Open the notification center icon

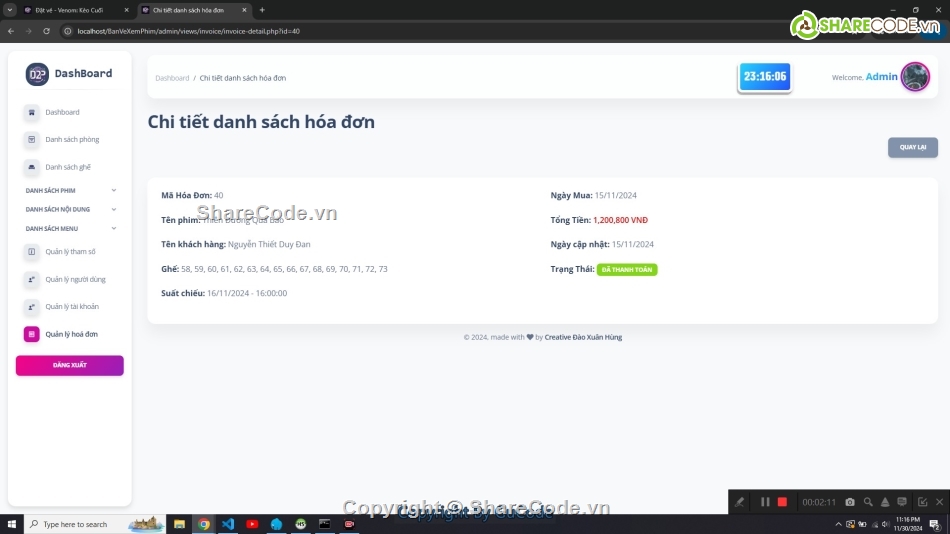935,525
